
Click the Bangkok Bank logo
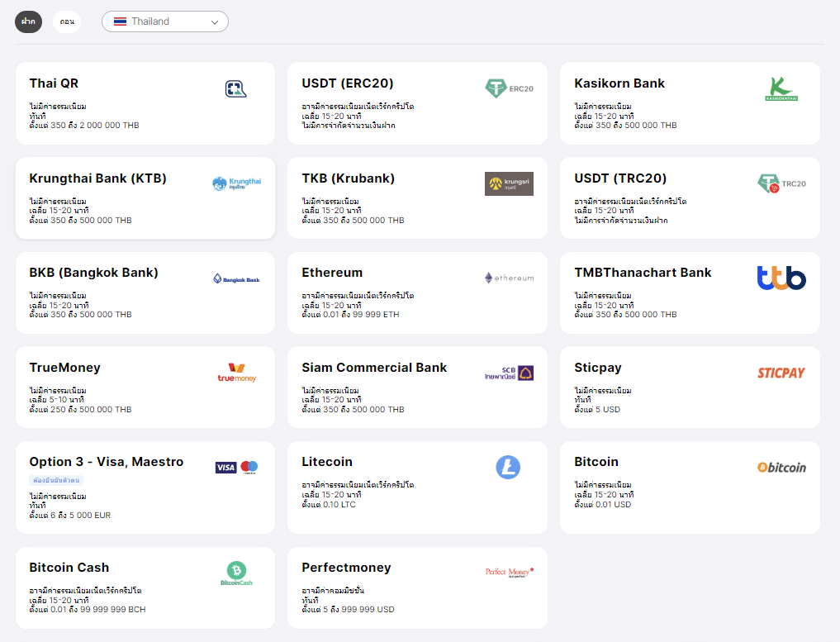(x=236, y=278)
